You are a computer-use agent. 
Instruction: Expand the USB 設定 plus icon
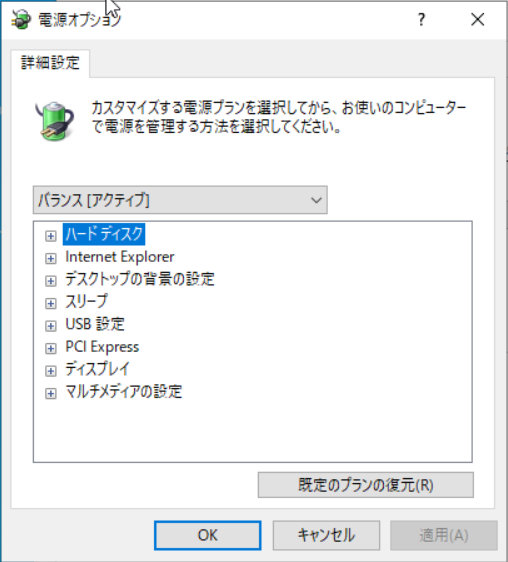point(51,326)
